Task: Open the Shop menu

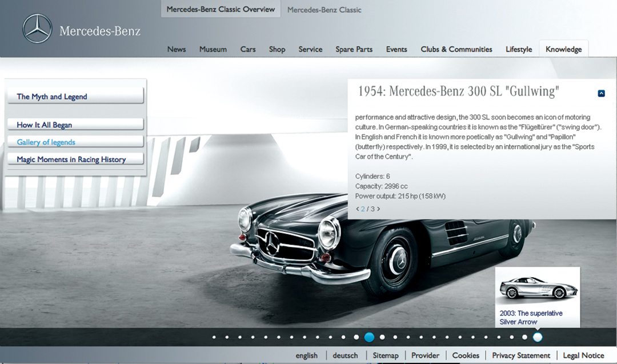Action: [x=277, y=49]
